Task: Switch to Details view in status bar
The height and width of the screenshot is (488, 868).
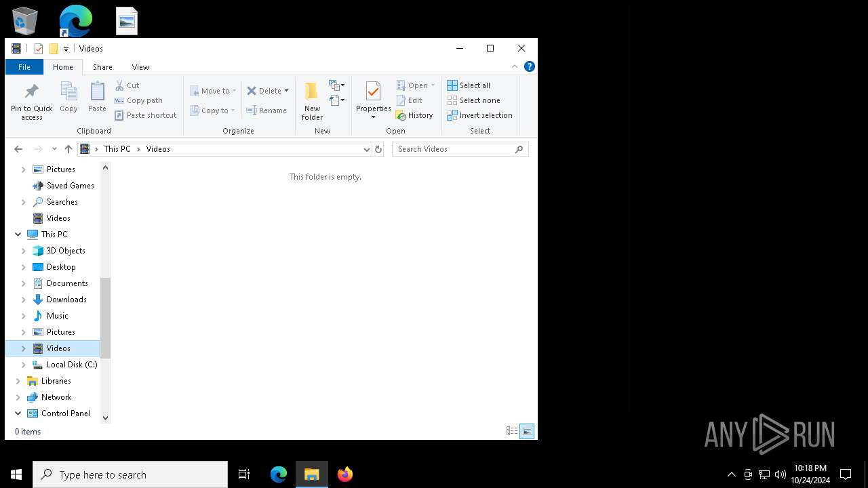Action: [512, 431]
